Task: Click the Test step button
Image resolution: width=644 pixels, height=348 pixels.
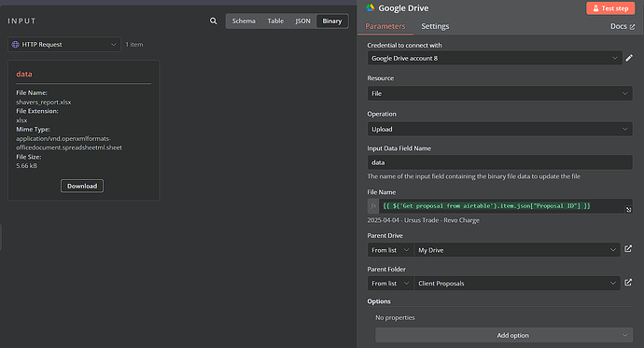Action: pyautogui.click(x=610, y=8)
